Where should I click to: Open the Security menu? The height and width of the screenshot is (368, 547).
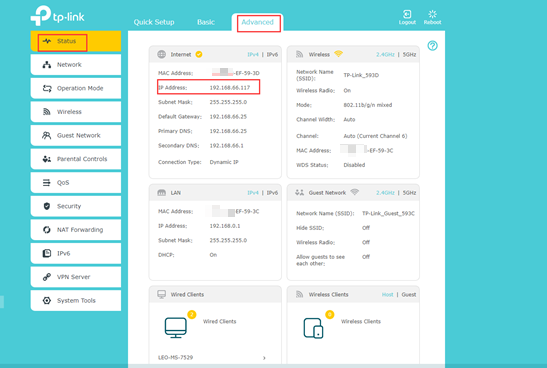click(x=76, y=206)
